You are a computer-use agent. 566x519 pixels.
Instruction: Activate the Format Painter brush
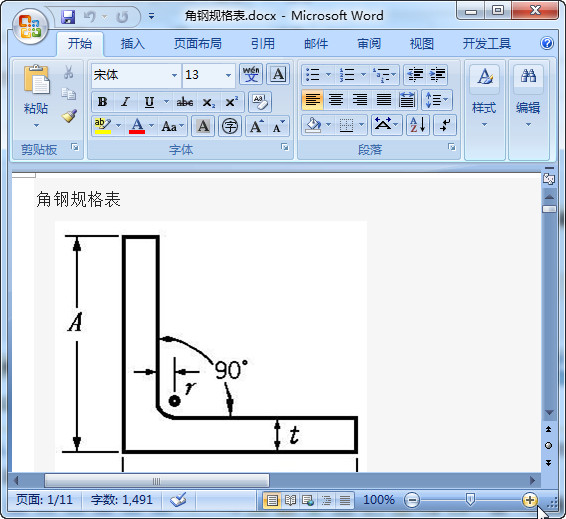(69, 116)
